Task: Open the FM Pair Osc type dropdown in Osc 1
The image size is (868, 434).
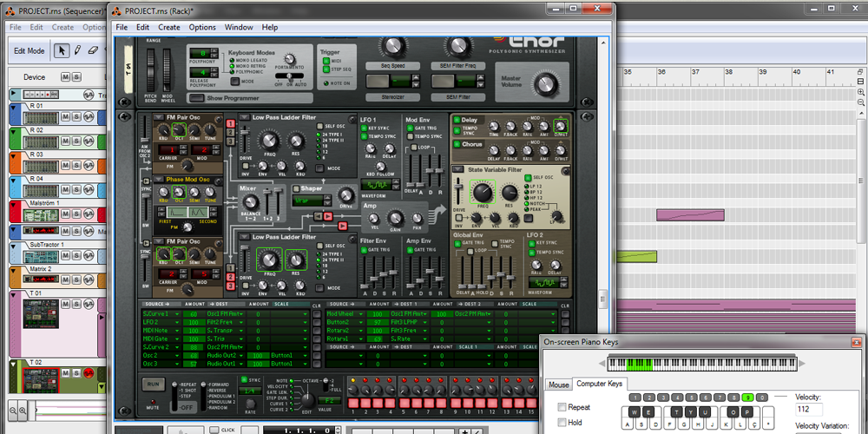Action: [x=158, y=117]
